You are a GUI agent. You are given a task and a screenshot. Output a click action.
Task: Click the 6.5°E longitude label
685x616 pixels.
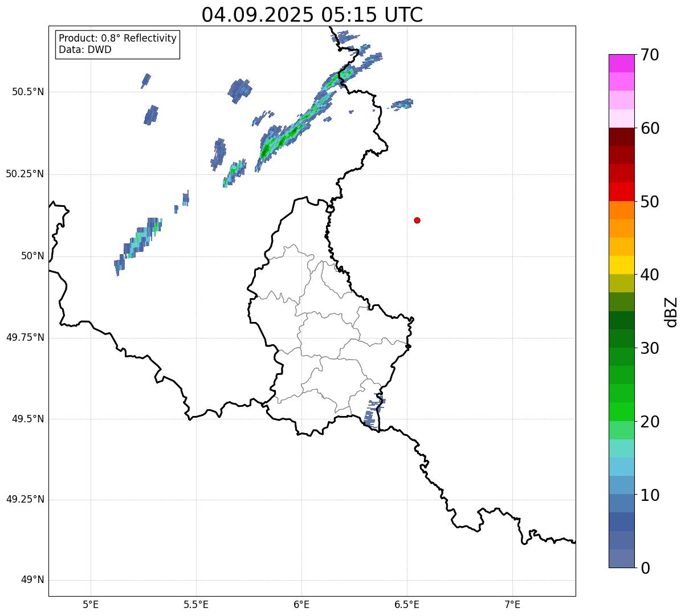pyautogui.click(x=407, y=605)
